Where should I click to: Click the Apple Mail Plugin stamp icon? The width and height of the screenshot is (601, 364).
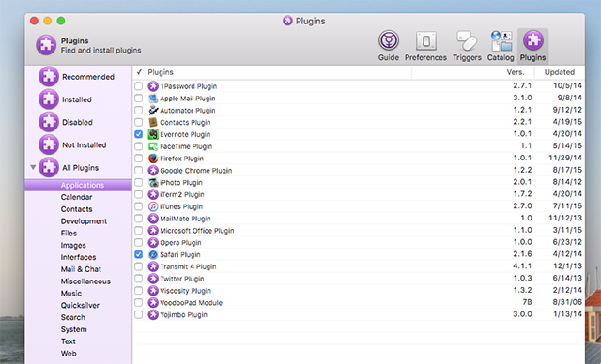(153, 99)
